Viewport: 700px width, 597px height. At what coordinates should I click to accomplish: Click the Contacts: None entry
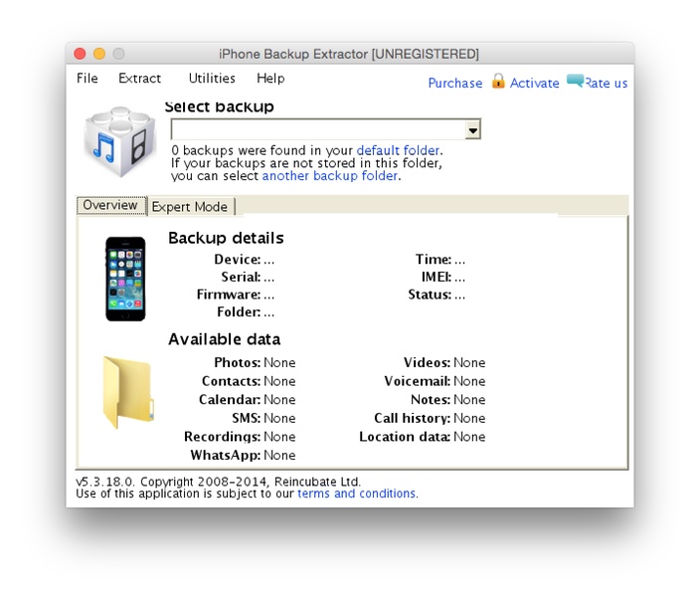[249, 381]
